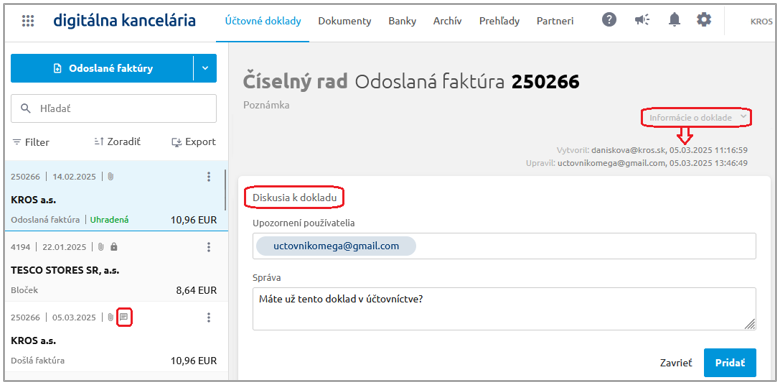The width and height of the screenshot is (778, 383).
Task: Click the Zavrieť link
Action: pyautogui.click(x=676, y=363)
